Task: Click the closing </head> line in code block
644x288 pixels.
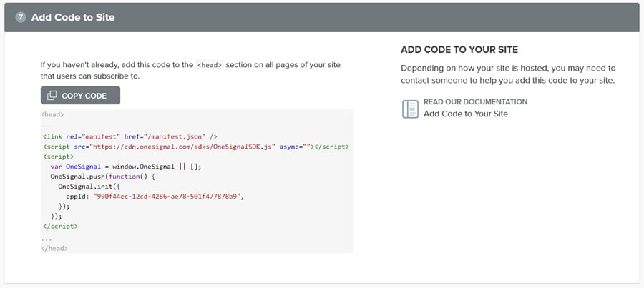Action: point(54,248)
